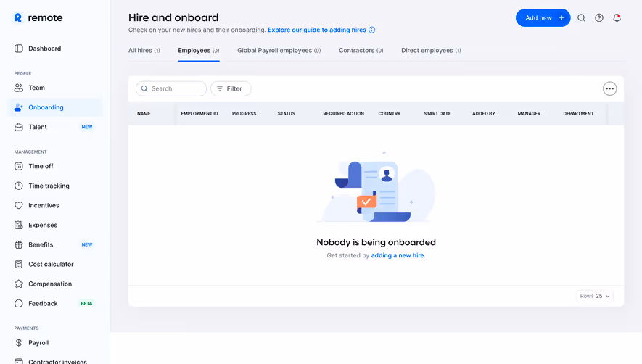Viewport: 642px width, 364px height.
Task: Follow the Explore our guide link
Action: [x=317, y=30]
